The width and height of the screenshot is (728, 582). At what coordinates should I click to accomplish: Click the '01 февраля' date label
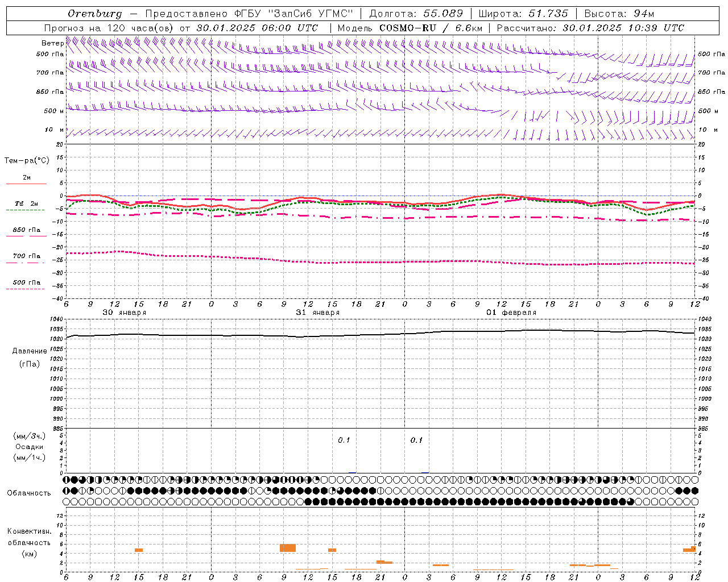(x=511, y=313)
